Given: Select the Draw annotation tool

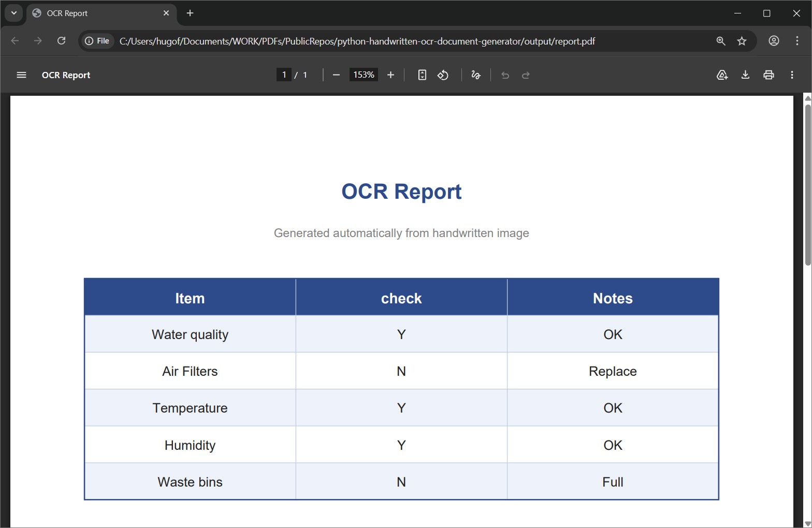Looking at the screenshot, I should [476, 75].
